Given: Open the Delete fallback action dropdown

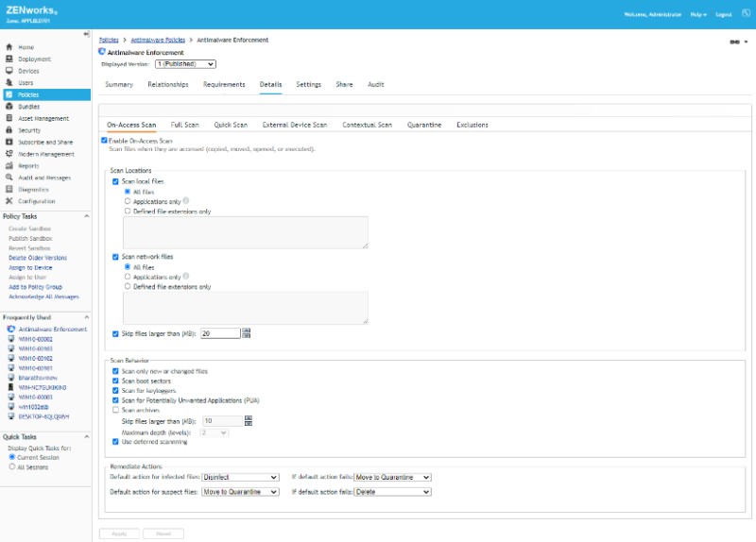Looking at the screenshot, I should pos(392,492).
